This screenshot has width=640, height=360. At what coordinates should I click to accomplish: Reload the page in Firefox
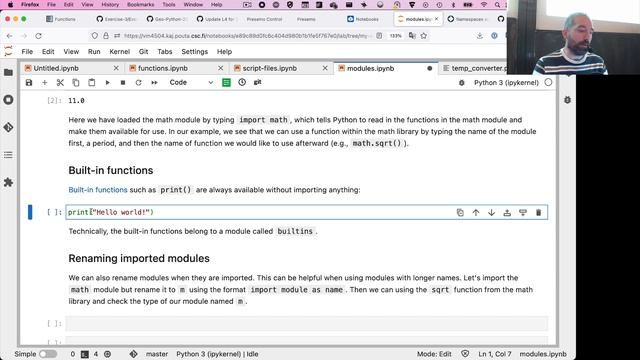pos(38,36)
